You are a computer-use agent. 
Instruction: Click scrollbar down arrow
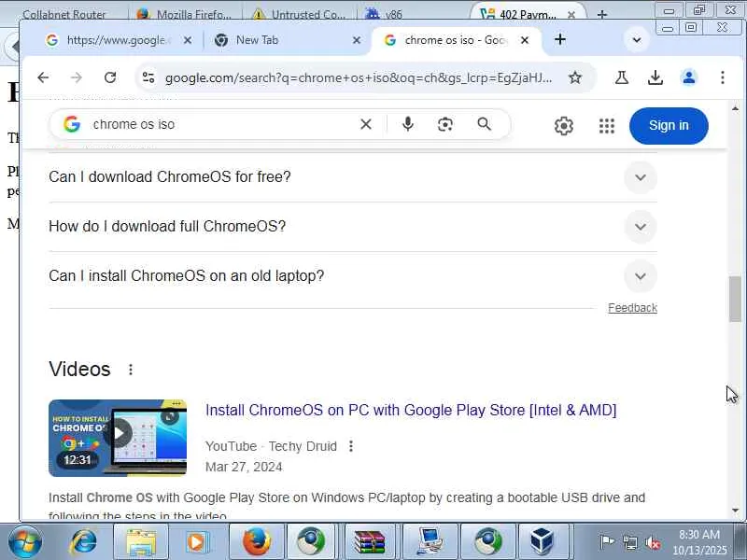click(x=735, y=510)
